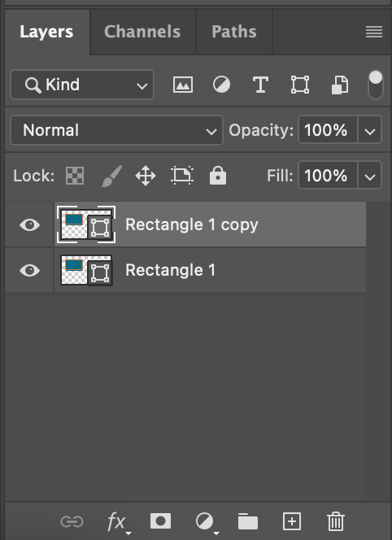
Task: Hide the Rectangle 1 copy layer
Action: point(29,225)
